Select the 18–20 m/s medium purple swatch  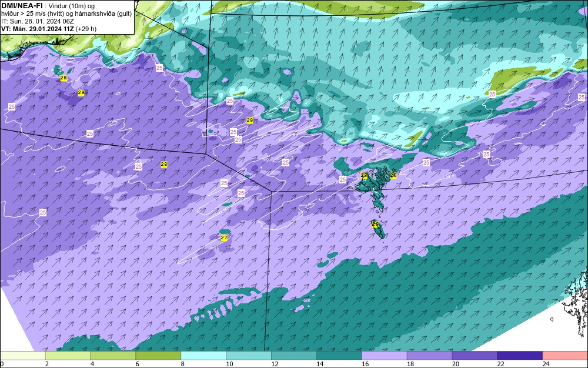click(x=429, y=356)
